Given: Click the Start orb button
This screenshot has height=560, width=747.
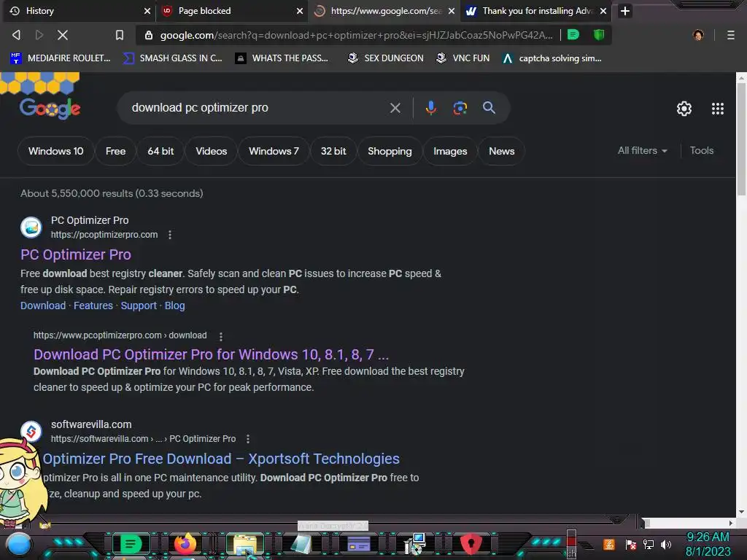Looking at the screenshot, I should (18, 544).
